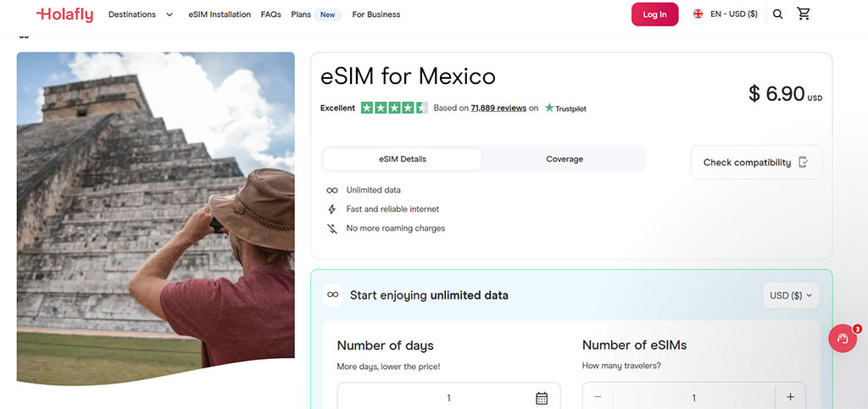The image size is (868, 409).
Task: Open the shopping cart icon
Action: pos(804,14)
